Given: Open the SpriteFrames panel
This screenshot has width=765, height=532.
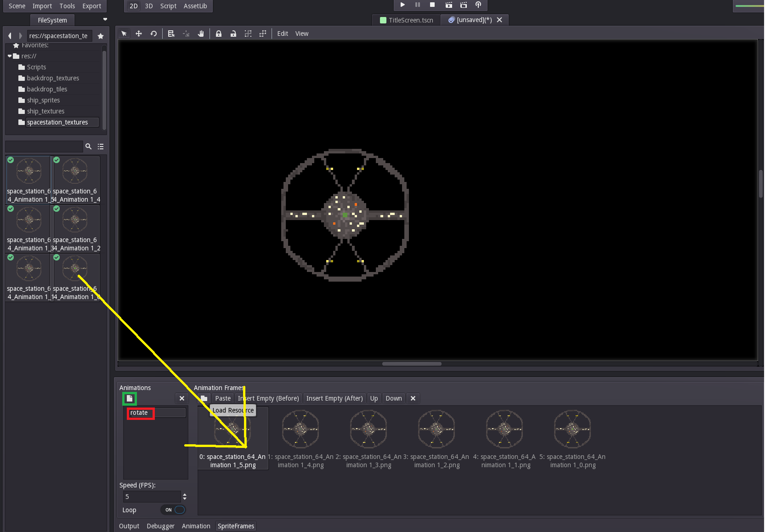Looking at the screenshot, I should click(236, 526).
